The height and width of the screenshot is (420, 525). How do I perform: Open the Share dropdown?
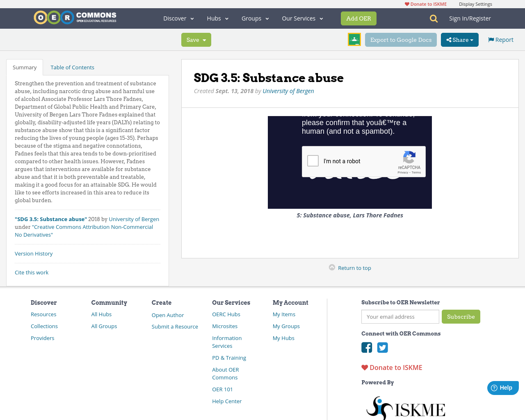tap(459, 39)
